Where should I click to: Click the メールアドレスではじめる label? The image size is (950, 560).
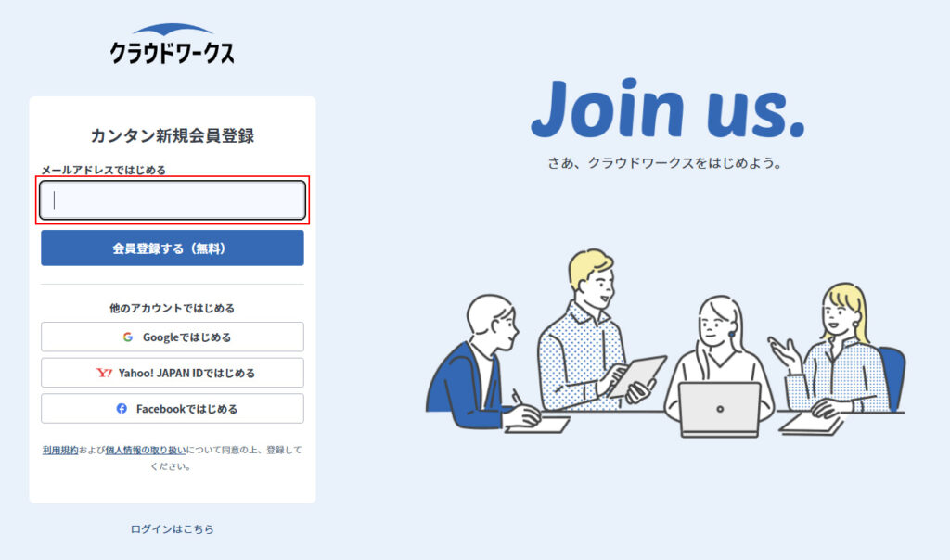pos(104,170)
